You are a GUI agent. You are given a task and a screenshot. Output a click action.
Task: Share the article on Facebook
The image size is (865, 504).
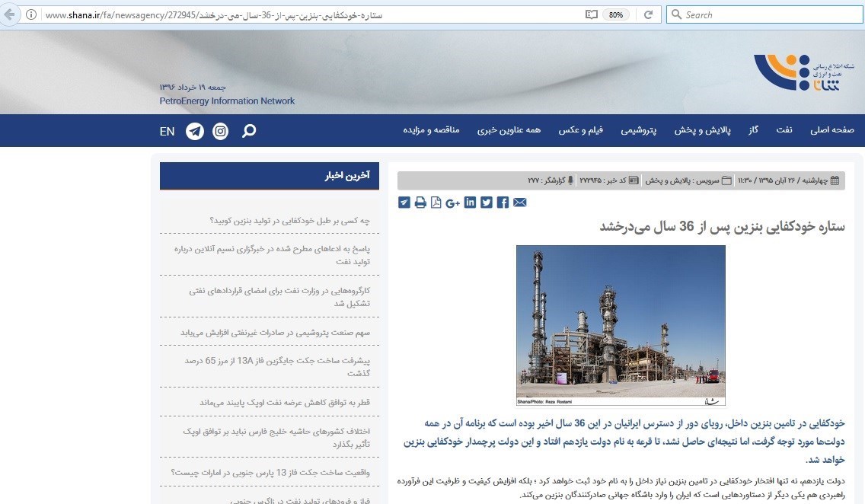pyautogui.click(x=503, y=203)
